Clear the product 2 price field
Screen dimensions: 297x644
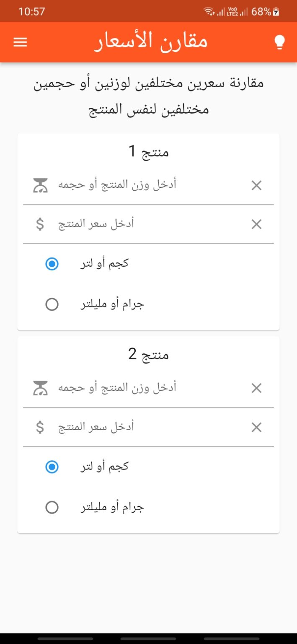click(256, 427)
